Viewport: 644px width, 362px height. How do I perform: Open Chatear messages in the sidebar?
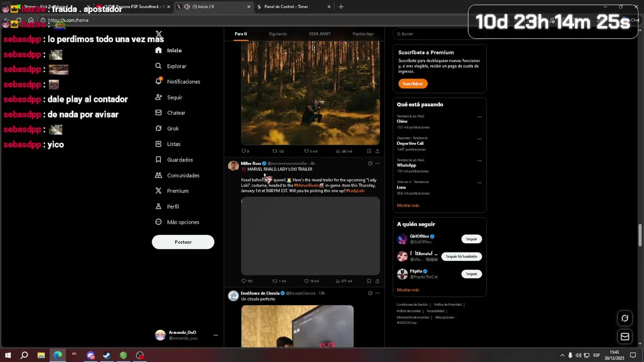tap(170, 113)
